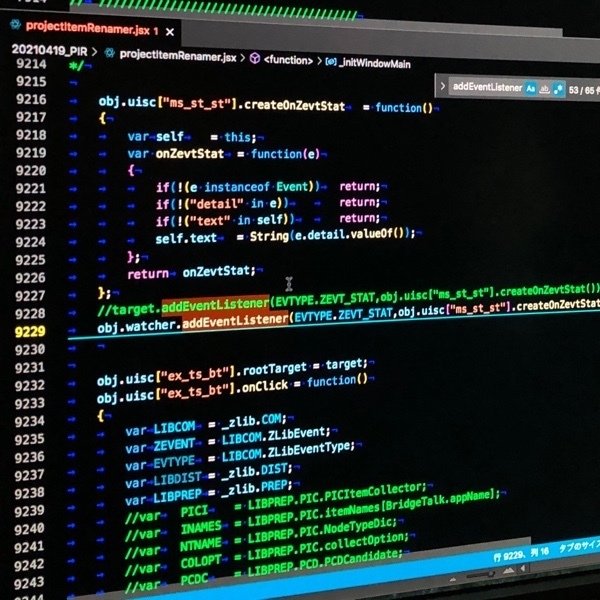Click line number 9234 in the gutter
The image size is (600, 600).
[30, 421]
